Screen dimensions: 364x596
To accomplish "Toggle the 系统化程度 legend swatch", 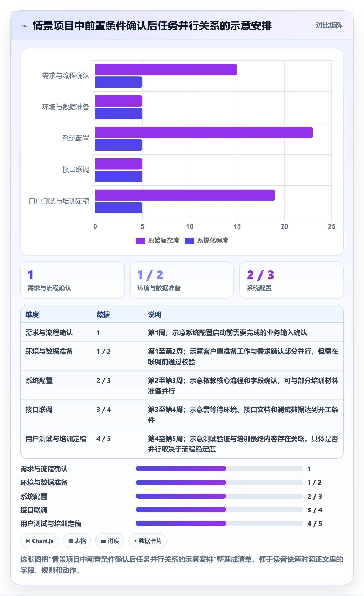I will 189,241.
